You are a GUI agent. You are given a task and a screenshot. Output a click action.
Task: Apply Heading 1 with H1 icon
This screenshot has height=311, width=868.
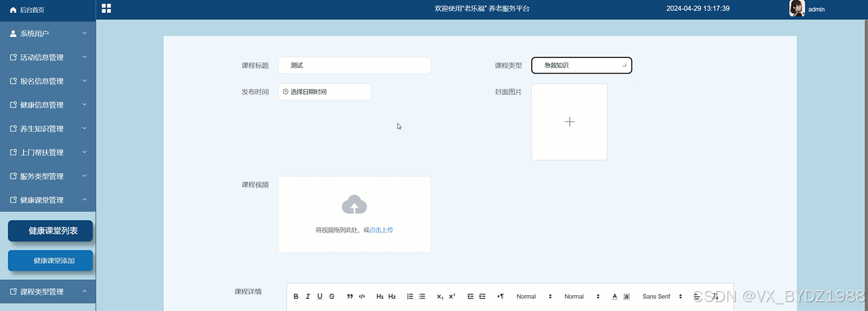pyautogui.click(x=380, y=296)
